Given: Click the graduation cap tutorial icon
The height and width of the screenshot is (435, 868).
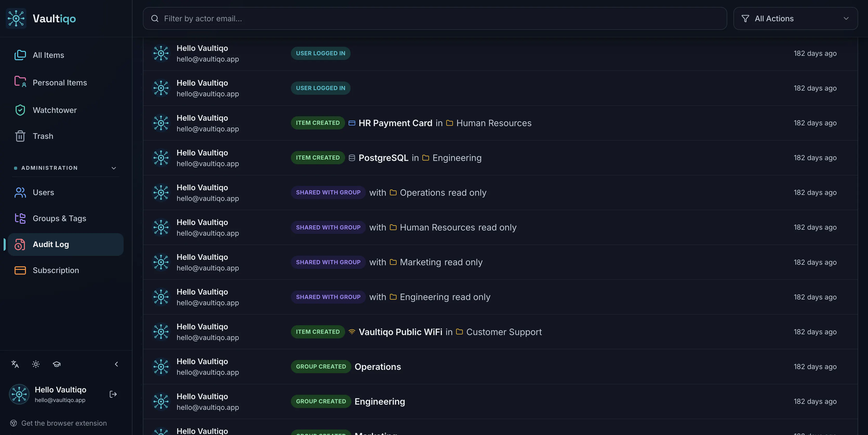Looking at the screenshot, I should coord(57,364).
